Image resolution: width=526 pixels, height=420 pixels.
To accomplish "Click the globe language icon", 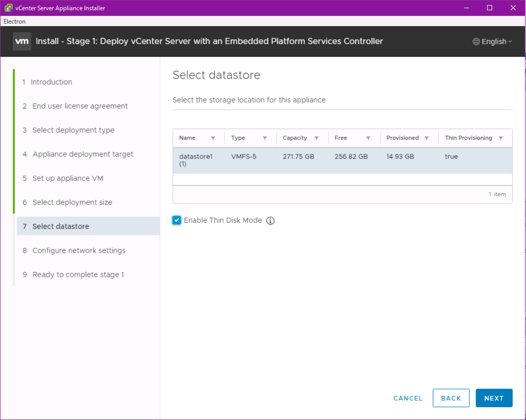I will [x=476, y=42].
